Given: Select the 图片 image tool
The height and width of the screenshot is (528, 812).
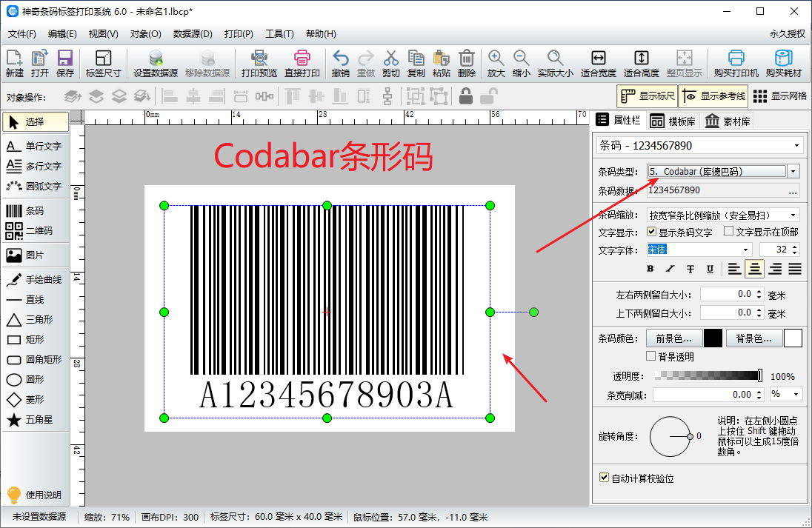Looking at the screenshot, I should (x=36, y=255).
